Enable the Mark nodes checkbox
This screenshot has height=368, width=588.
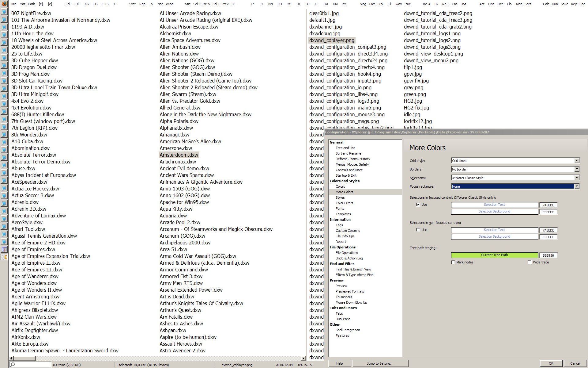pyautogui.click(x=453, y=262)
